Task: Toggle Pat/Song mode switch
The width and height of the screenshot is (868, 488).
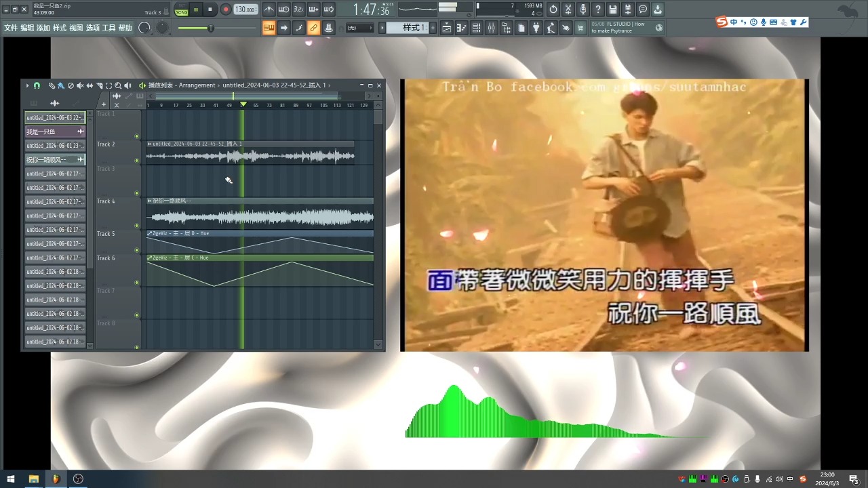Action: click(181, 9)
